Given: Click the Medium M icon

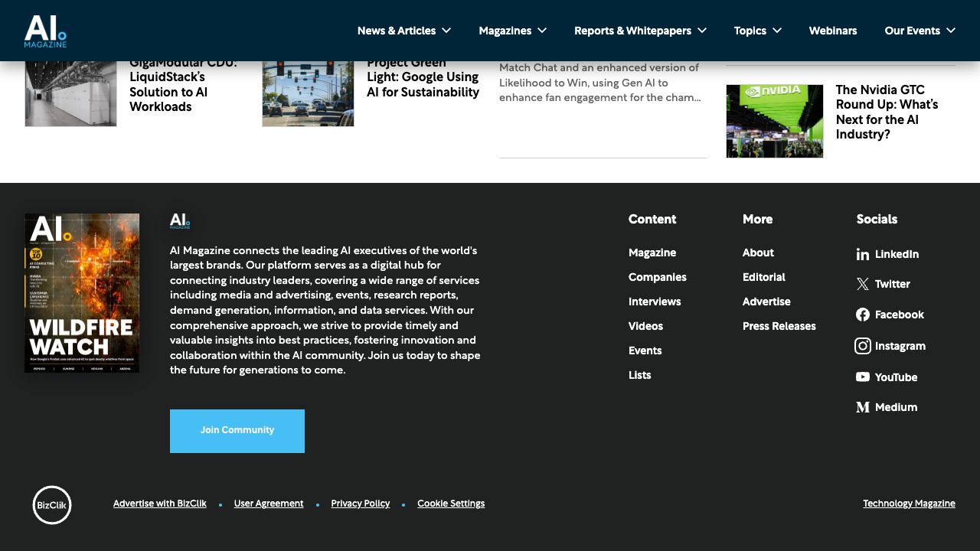Looking at the screenshot, I should click(x=863, y=407).
